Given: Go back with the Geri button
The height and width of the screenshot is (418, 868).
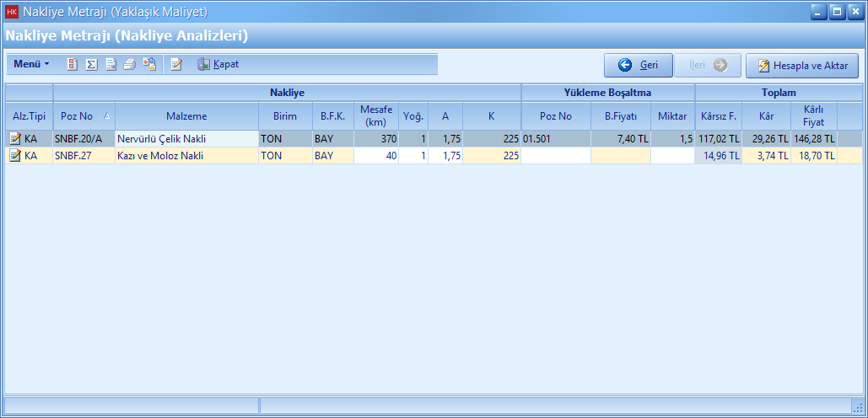Looking at the screenshot, I should click(x=638, y=65).
